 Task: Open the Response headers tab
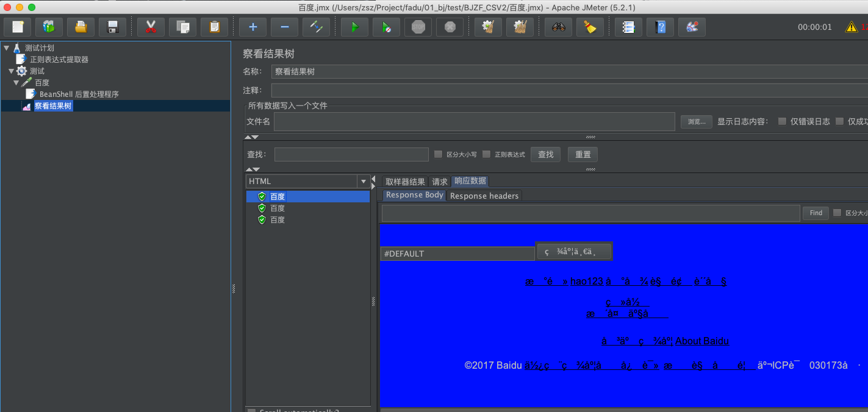(484, 196)
